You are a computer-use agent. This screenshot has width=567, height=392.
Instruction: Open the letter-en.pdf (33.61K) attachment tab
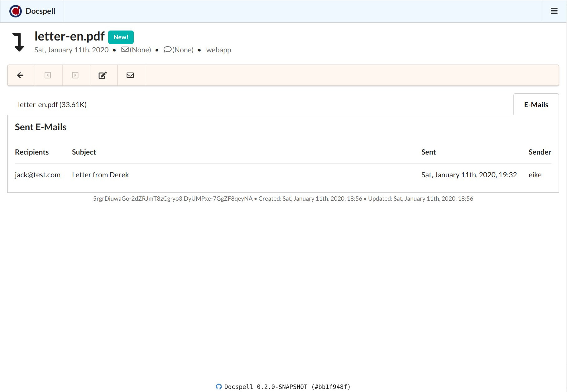click(x=52, y=105)
